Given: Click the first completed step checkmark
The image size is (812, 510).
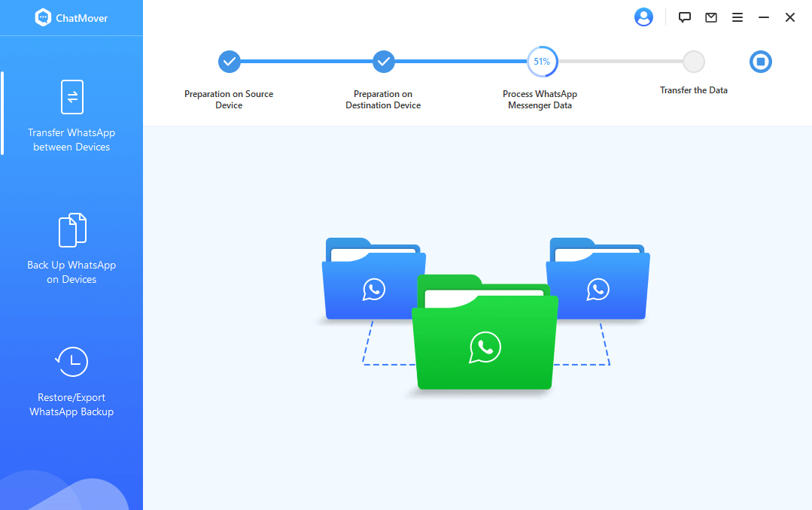Looking at the screenshot, I should [229, 62].
